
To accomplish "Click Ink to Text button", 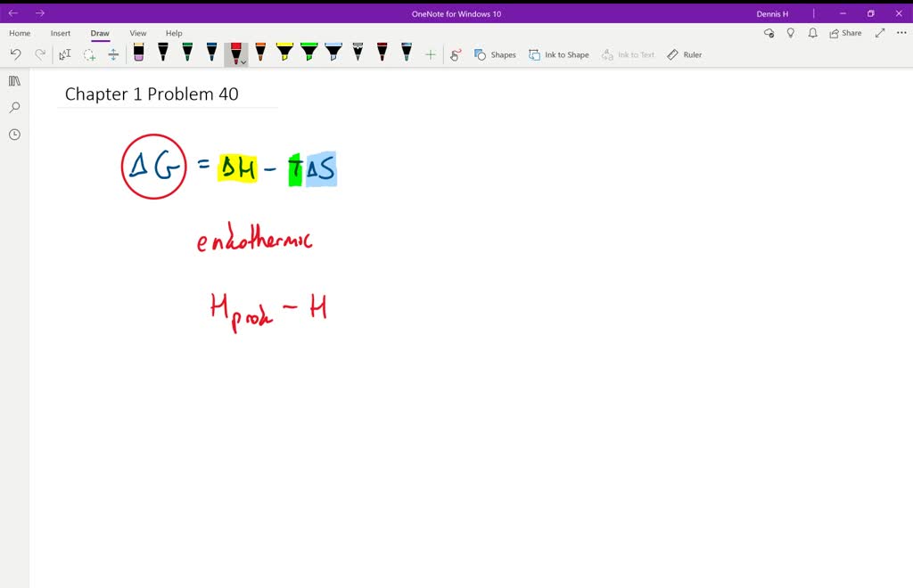I will [x=629, y=54].
